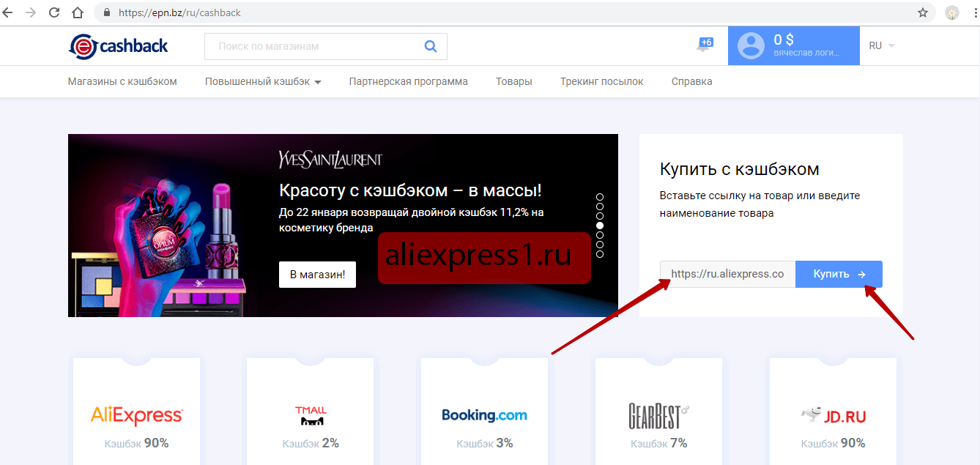Image resolution: width=980 pixels, height=465 pixels.
Task: Click the Купить с кэшбэком heading
Action: pyautogui.click(x=740, y=169)
